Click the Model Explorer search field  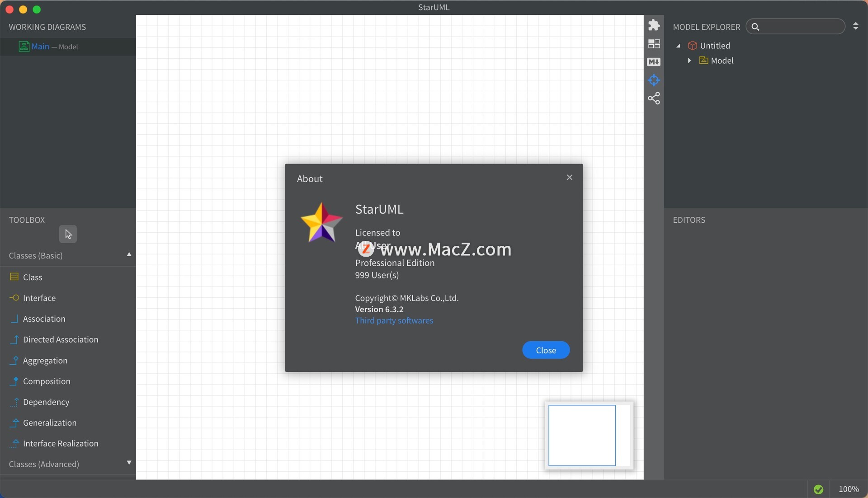(x=796, y=27)
